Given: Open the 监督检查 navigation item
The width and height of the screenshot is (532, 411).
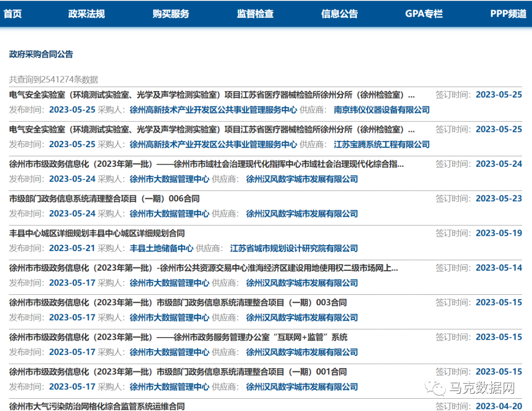Looking at the screenshot, I should 254,14.
